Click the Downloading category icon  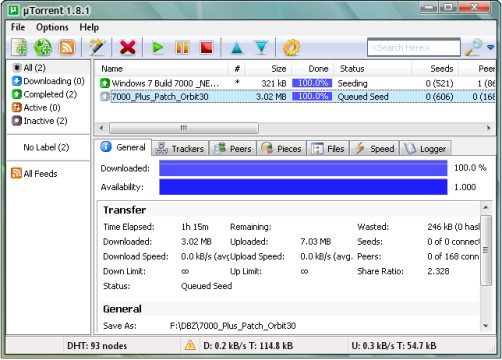(x=17, y=81)
